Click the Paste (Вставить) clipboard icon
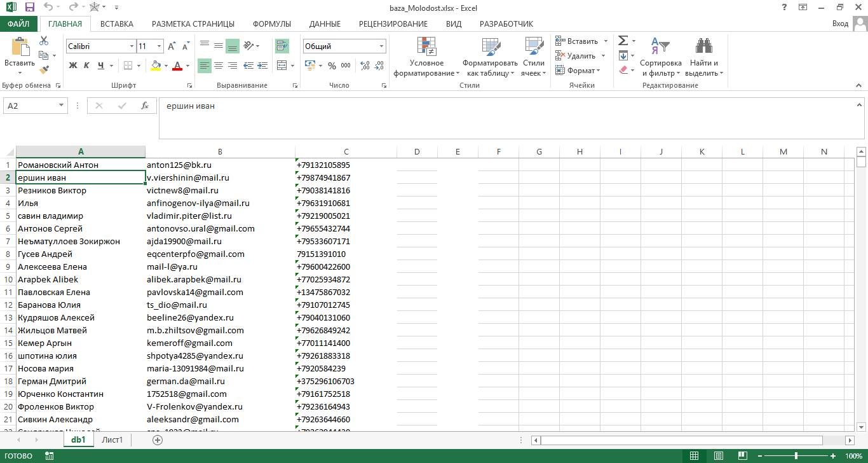This screenshot has width=868, height=463. [20, 48]
